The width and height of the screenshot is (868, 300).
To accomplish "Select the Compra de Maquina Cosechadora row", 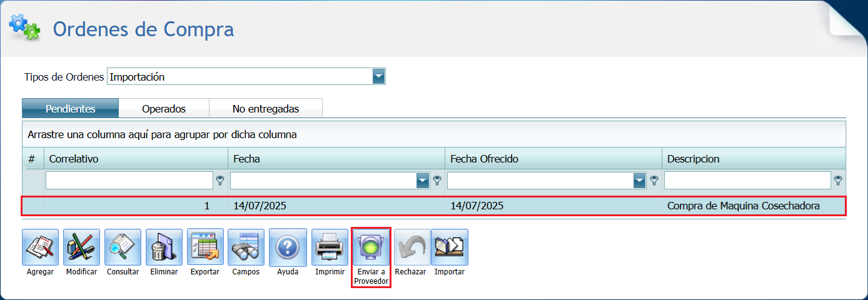I will click(x=434, y=206).
